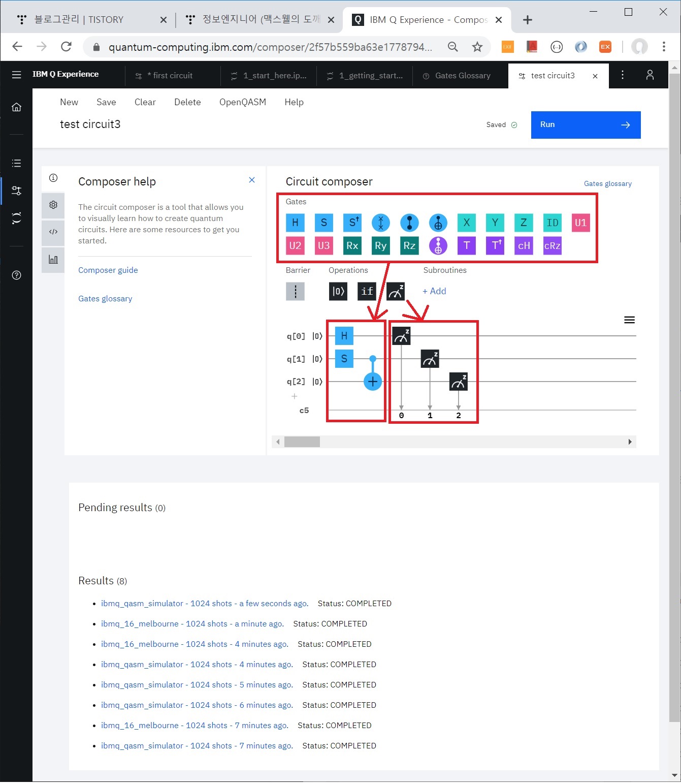The width and height of the screenshot is (681, 784).
Task: Open the OpenQASM menu item
Action: point(243,102)
